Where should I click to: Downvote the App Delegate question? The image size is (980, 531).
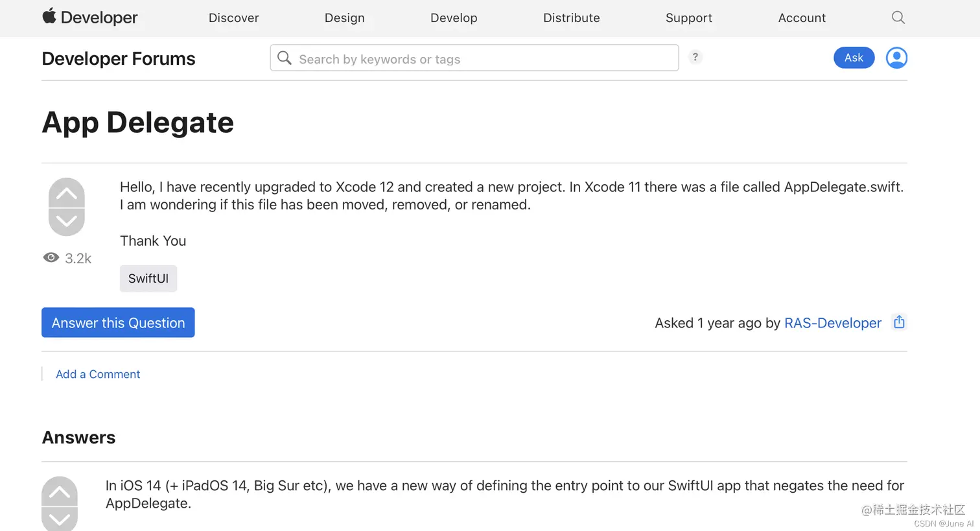coord(67,222)
